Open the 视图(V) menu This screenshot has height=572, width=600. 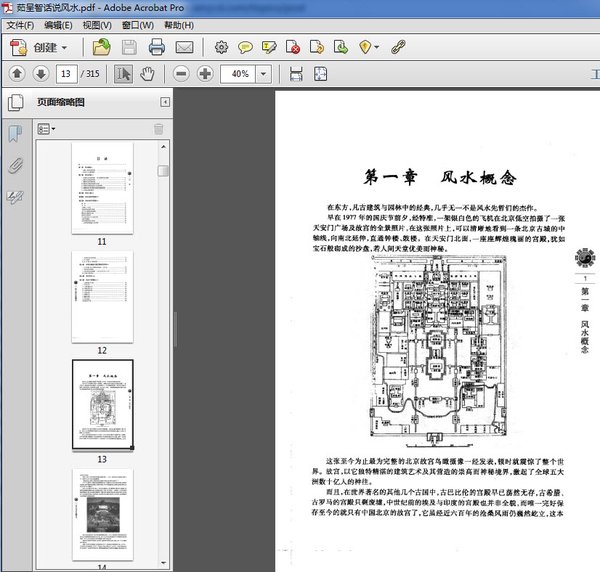[x=97, y=25]
